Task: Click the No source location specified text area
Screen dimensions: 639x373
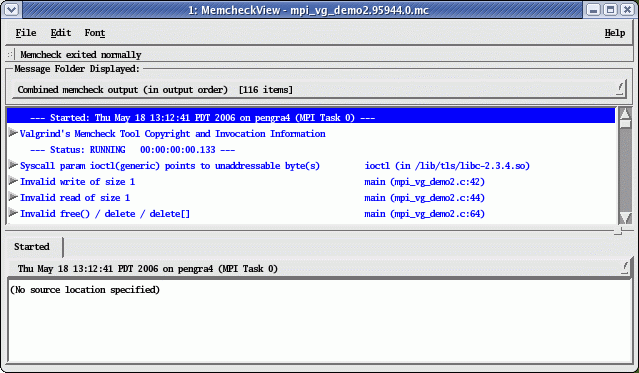Action: point(320,320)
